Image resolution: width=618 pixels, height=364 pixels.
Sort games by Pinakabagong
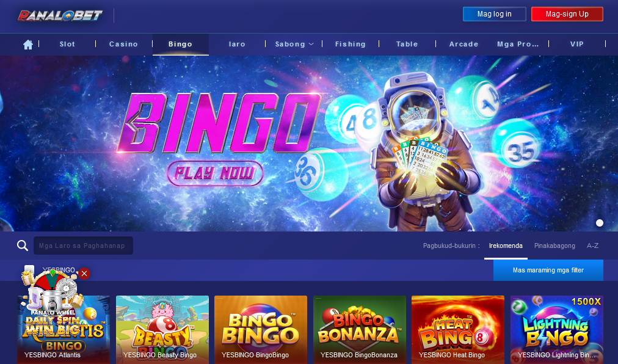tap(554, 246)
